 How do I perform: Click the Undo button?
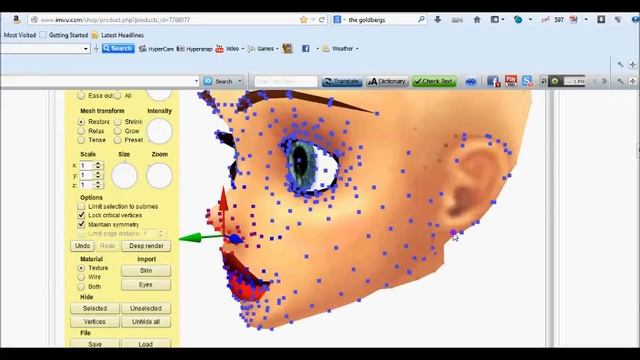[x=82, y=246]
